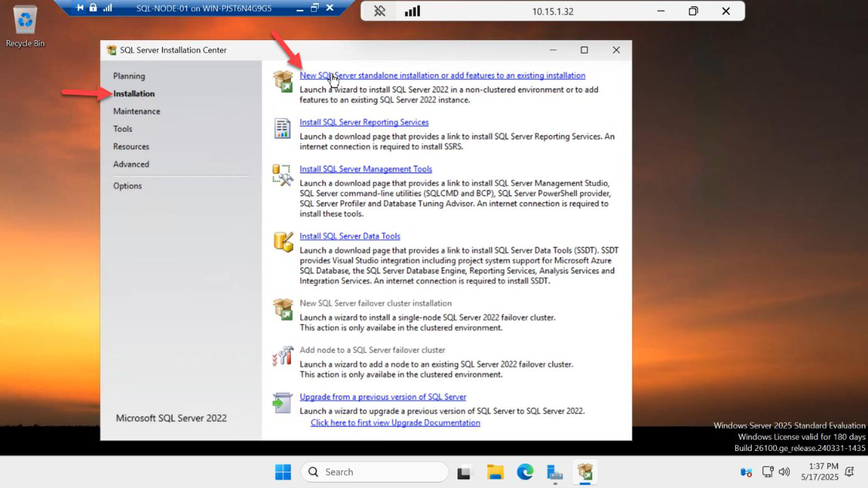Close the SQL Server Installation Center window
The width and height of the screenshot is (868, 488).
pyautogui.click(x=616, y=50)
